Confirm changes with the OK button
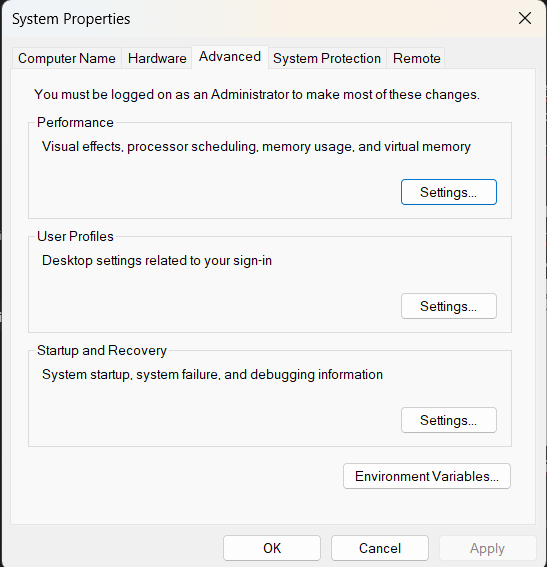Viewport: 547px width, 567px height. click(272, 548)
